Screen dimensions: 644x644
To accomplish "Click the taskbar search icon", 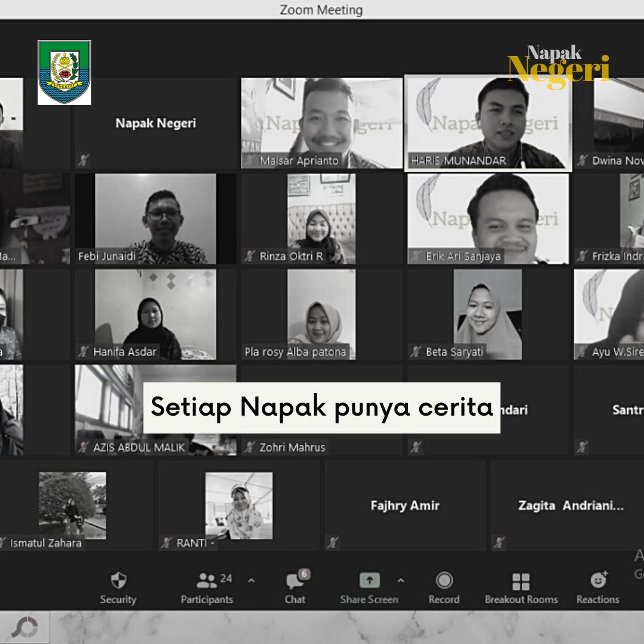I will (24, 627).
